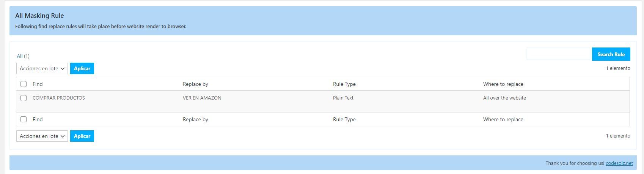Toggle the footer Find select-all checkbox
Viewport: 644px width, 174px height.
pos(24,119)
